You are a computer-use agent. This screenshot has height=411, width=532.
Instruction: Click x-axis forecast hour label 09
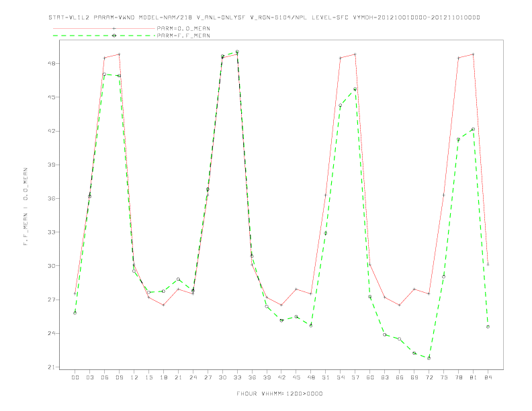119,377
